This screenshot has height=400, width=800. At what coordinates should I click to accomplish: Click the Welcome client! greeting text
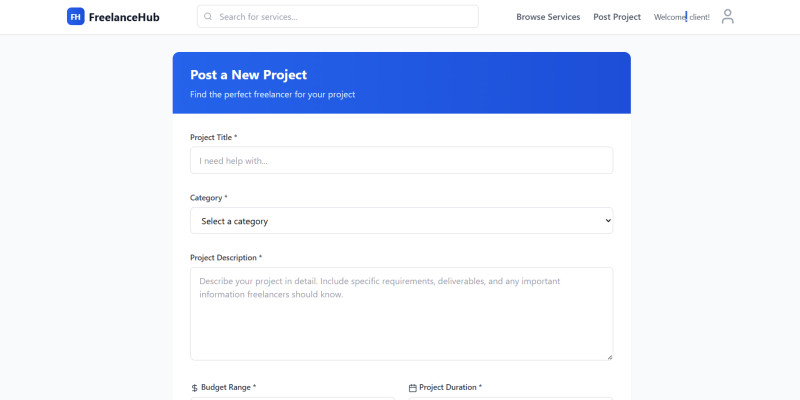(x=681, y=17)
